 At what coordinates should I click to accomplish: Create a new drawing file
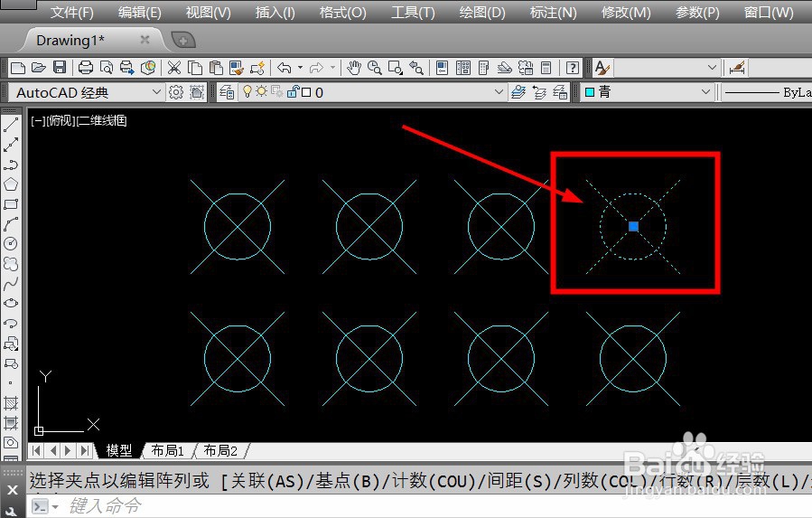(18, 68)
